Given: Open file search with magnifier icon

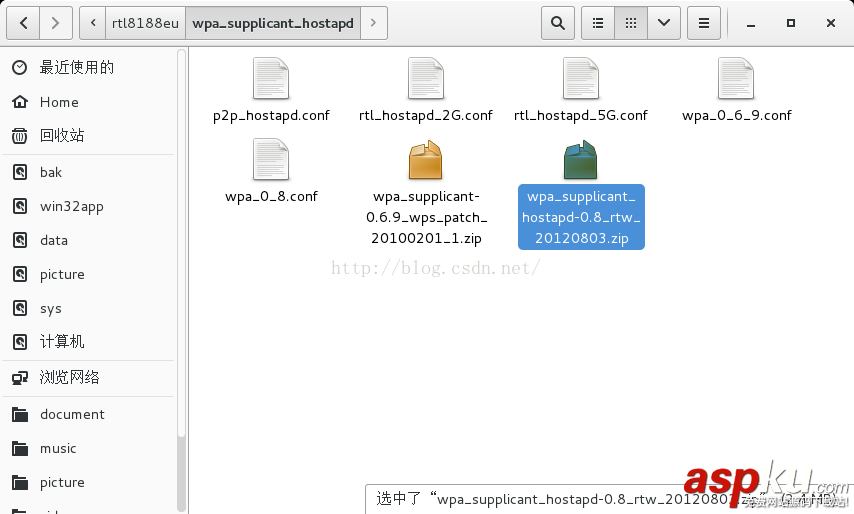Looking at the screenshot, I should click(x=557, y=23).
